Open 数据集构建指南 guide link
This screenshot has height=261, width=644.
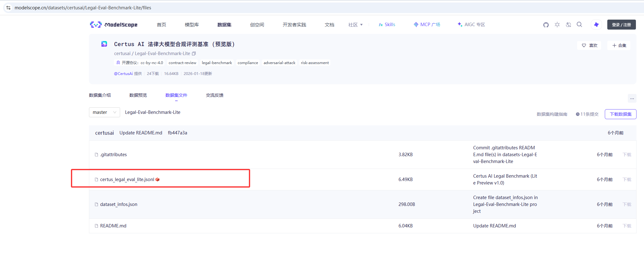[552, 114]
